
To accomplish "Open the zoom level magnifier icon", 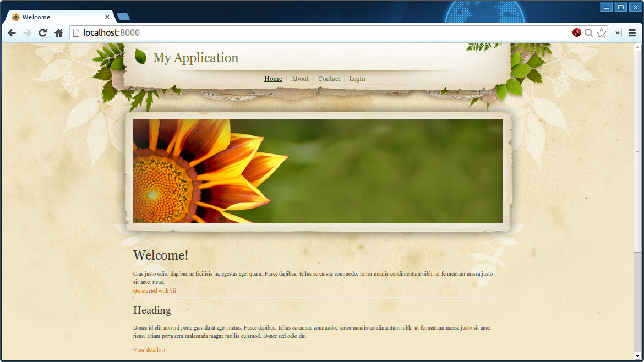I will click(x=588, y=33).
